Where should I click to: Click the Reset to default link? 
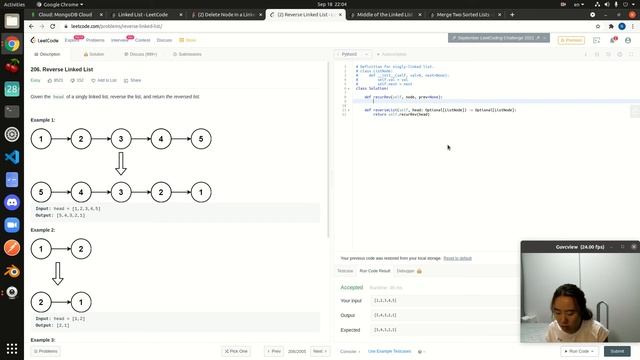pyautogui.click(x=458, y=258)
